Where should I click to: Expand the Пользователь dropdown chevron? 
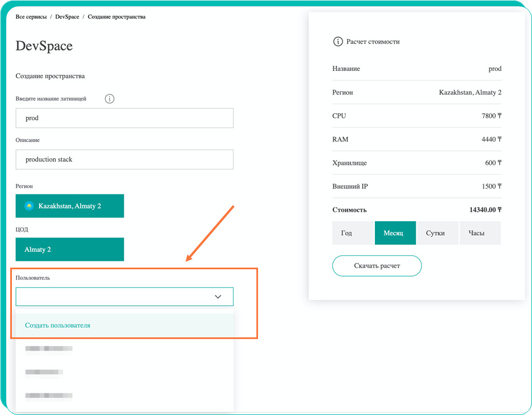point(218,297)
